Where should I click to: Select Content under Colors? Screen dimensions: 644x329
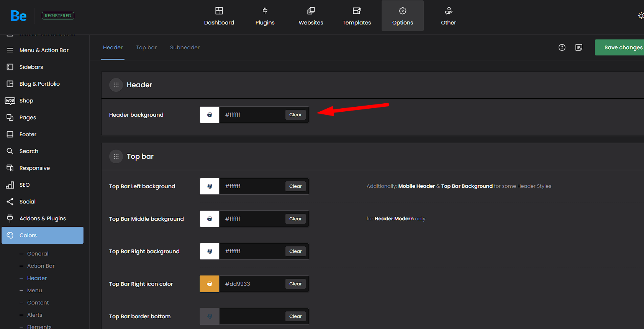click(38, 303)
